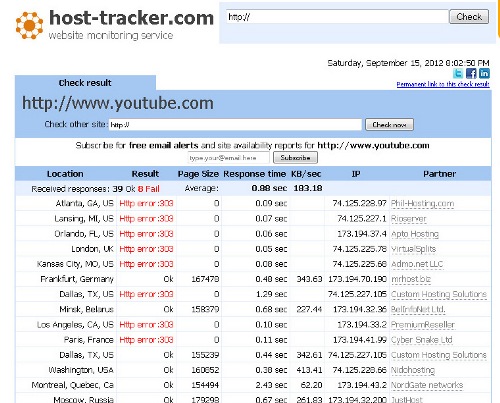Click the Subscribe button
Image resolution: width=500 pixels, height=403 pixels.
coord(295,158)
